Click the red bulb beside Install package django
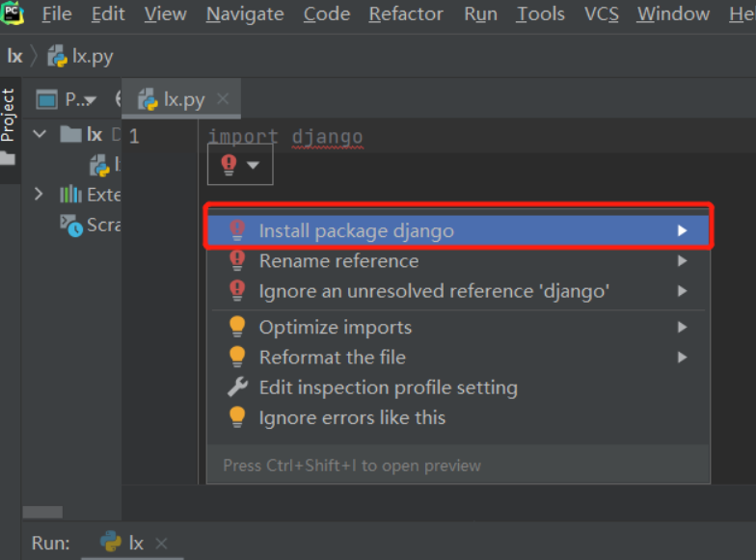Viewport: 756px width, 560px height. coord(237,229)
